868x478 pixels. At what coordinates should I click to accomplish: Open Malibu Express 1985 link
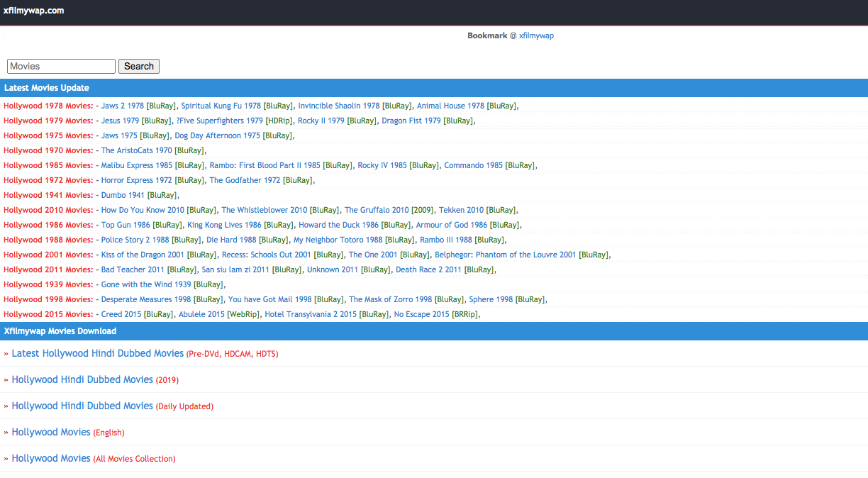pos(137,165)
